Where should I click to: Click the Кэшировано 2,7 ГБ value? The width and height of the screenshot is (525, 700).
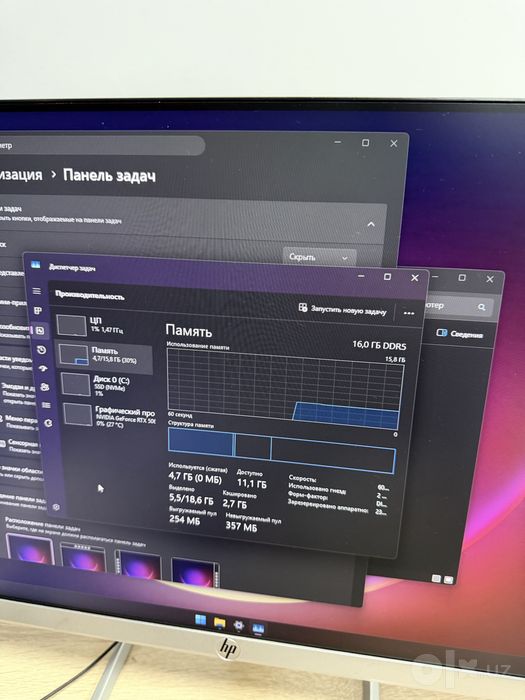point(234,504)
